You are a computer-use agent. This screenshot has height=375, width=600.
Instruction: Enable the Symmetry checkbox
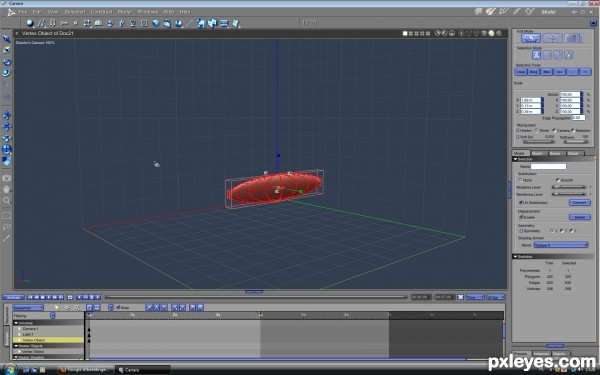pyautogui.click(x=521, y=231)
